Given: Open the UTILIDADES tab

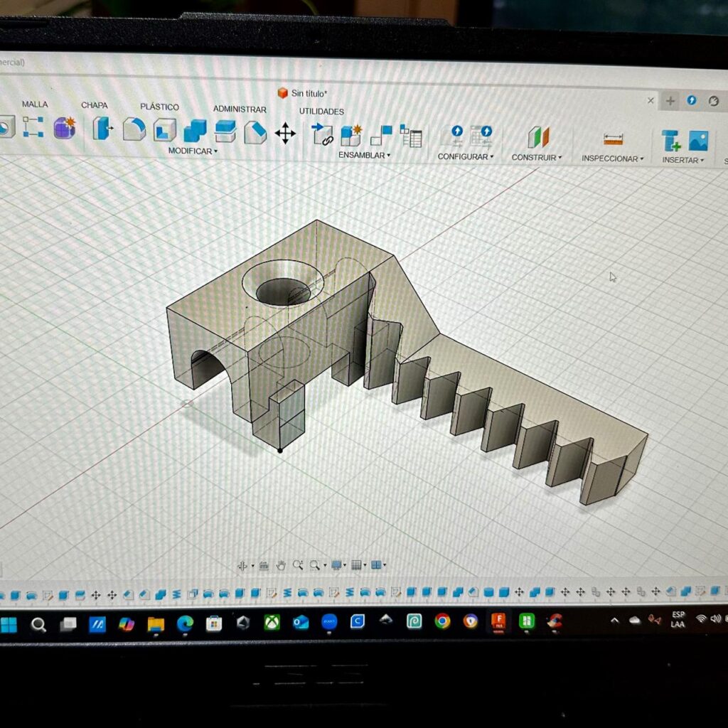Looking at the screenshot, I should (x=321, y=112).
